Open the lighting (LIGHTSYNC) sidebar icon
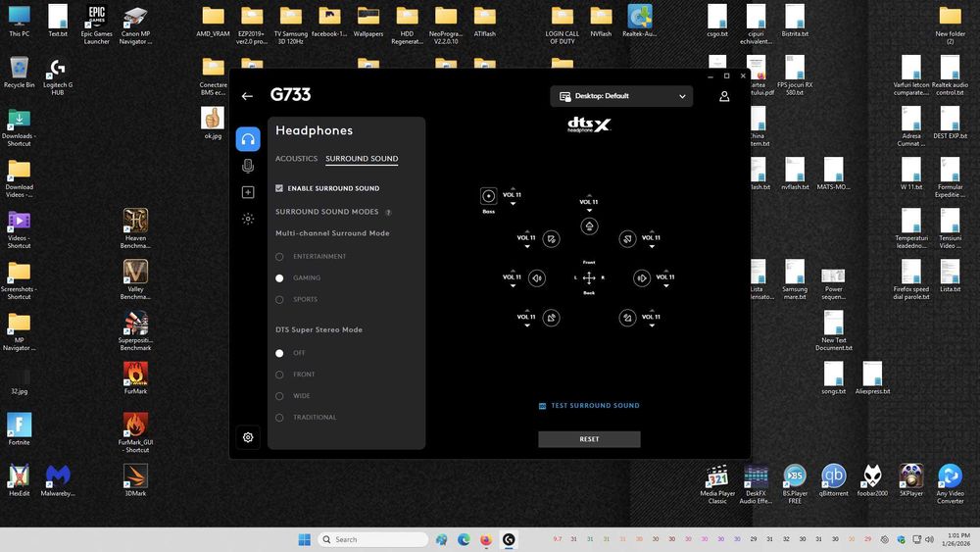This screenshot has height=552, width=980. pyautogui.click(x=248, y=219)
